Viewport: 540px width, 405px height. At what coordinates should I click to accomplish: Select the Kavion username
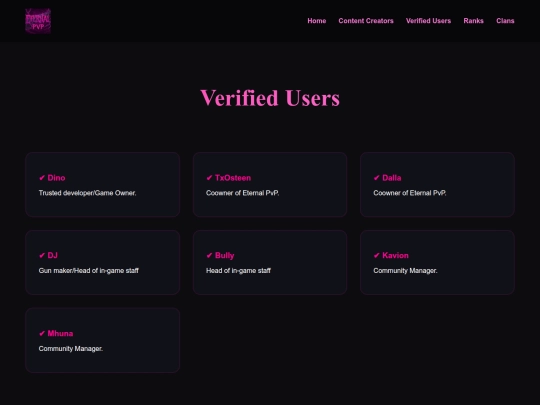[395, 256]
